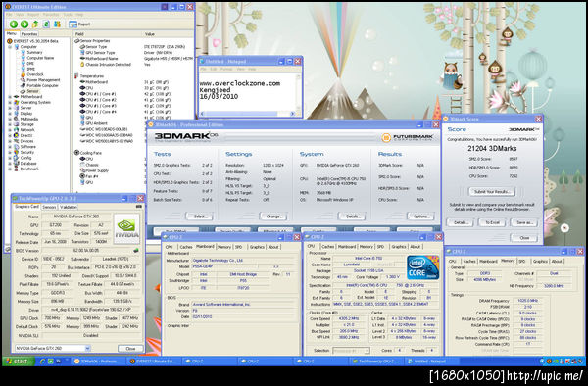Click the green Back arrow in EVEREST toolbar
The height and width of the screenshot is (386, 588).
coord(14,24)
